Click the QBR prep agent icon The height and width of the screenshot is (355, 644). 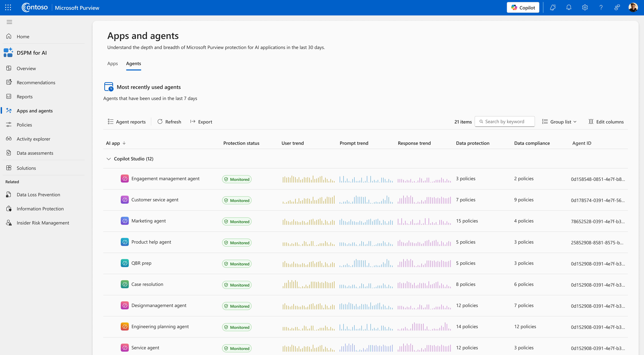tap(125, 263)
